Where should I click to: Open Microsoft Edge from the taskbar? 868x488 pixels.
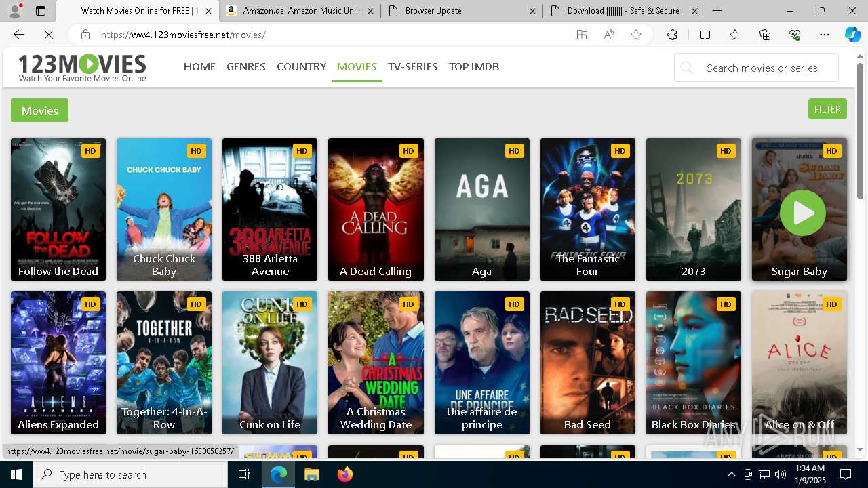point(279,474)
